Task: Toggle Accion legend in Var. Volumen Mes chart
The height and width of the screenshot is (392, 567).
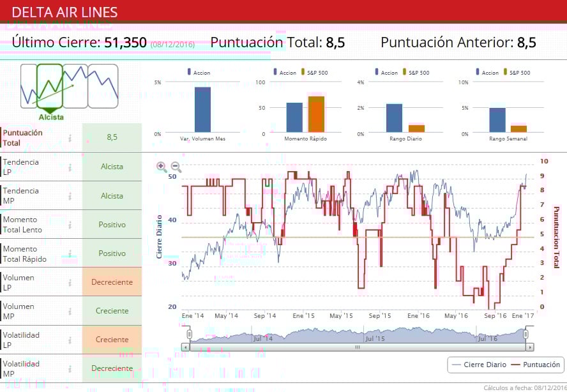Action: coord(199,72)
